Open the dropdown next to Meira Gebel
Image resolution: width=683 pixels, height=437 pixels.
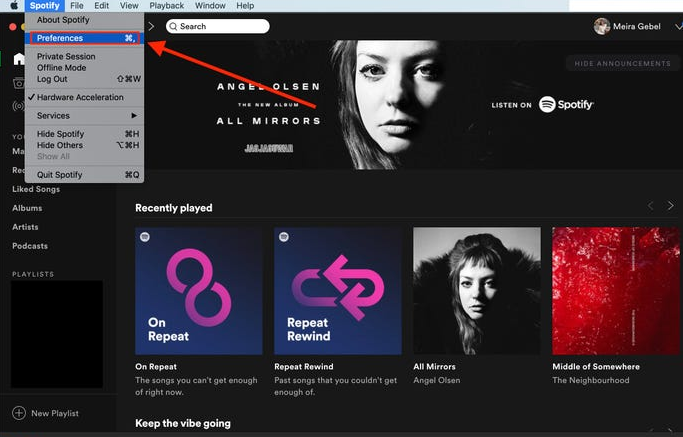[x=678, y=27]
